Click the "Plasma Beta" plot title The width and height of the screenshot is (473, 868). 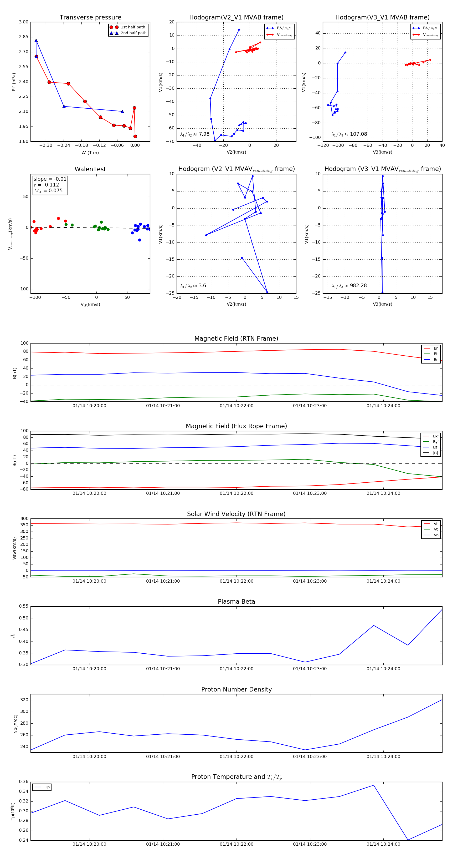pos(236,602)
